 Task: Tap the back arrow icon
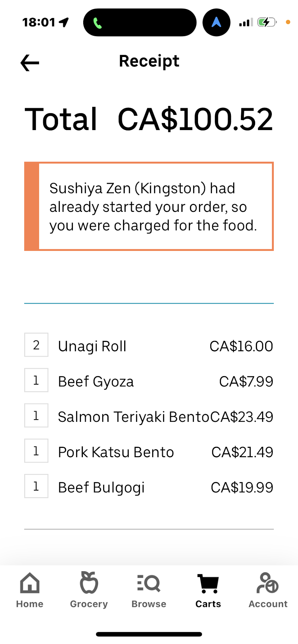(x=30, y=62)
